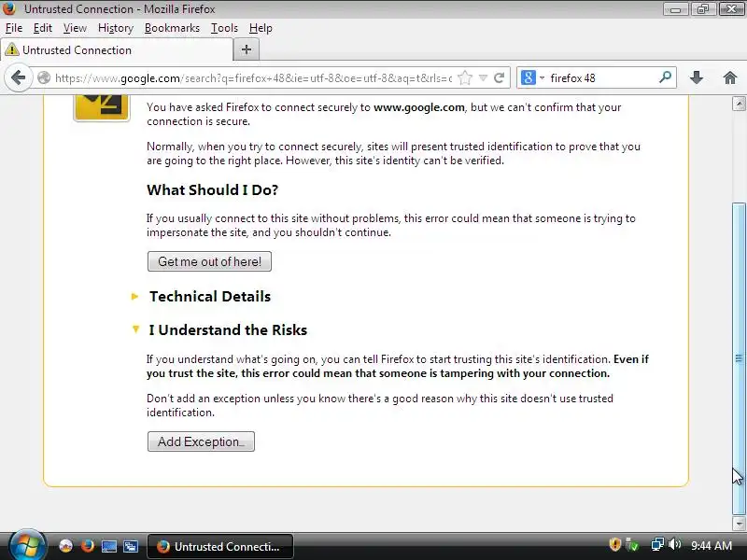Screen dimensions: 747x560
Task: Open the volume speaker tray icon
Action: coord(674,545)
